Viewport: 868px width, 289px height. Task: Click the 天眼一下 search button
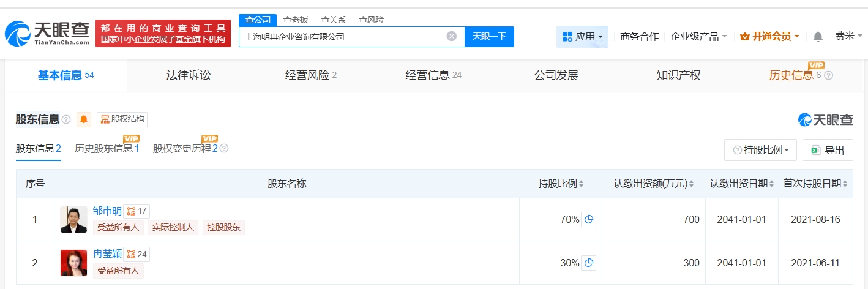[x=489, y=36]
